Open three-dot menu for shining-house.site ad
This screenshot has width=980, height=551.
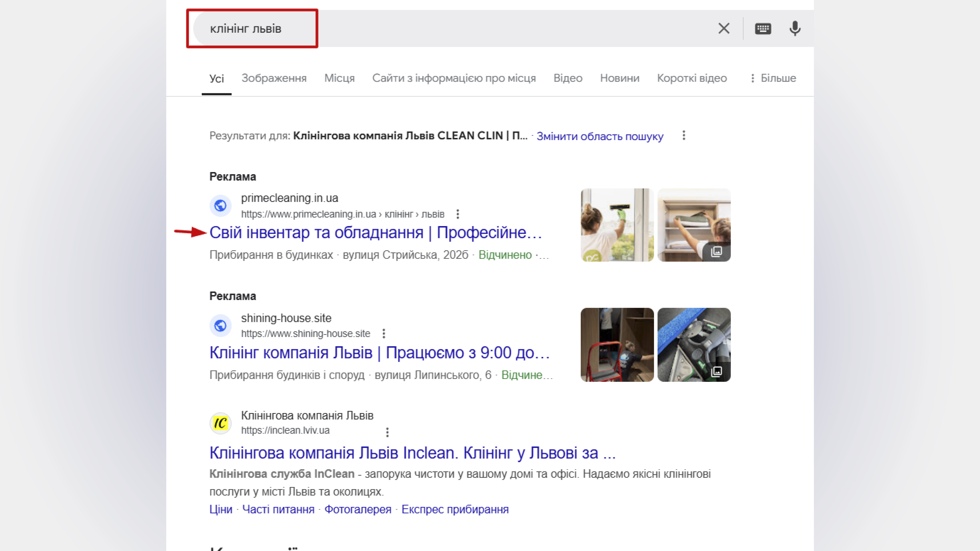pyautogui.click(x=384, y=334)
